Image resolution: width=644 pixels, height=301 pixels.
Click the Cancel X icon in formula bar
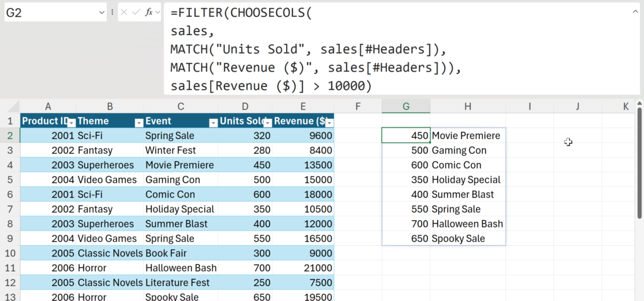pos(125,12)
